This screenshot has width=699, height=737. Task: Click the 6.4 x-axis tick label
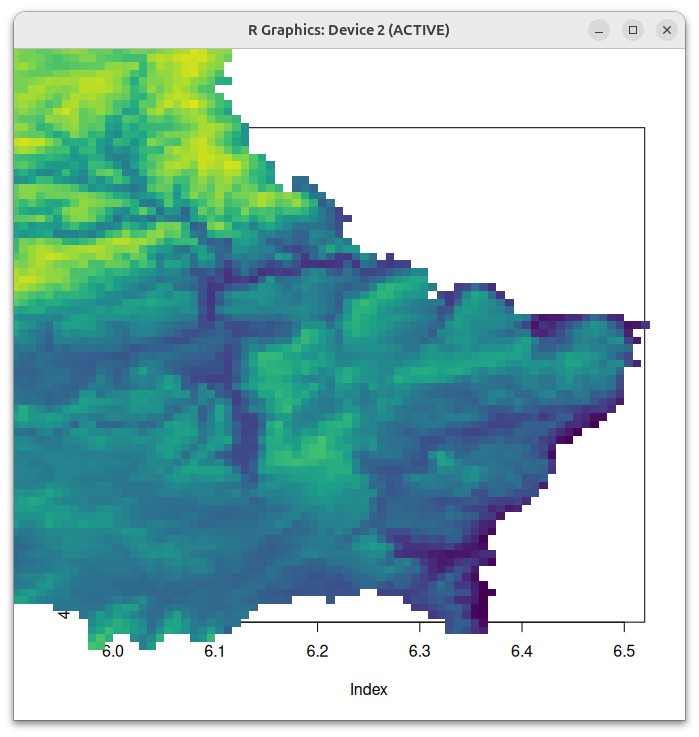[522, 651]
